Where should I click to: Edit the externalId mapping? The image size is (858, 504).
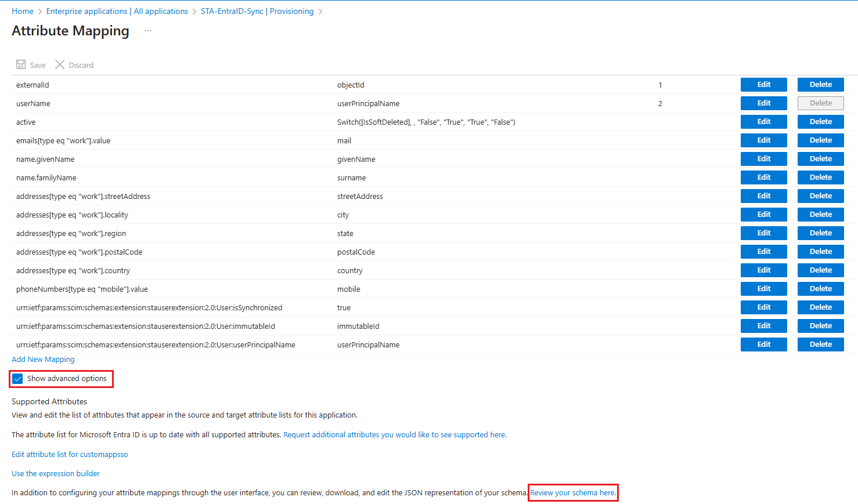pyautogui.click(x=763, y=85)
